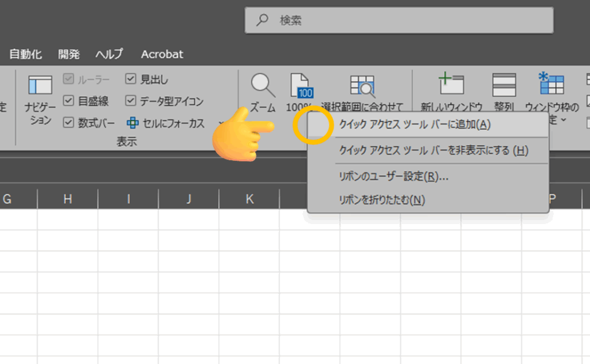
Task: Select column P header
Action: coord(565,198)
